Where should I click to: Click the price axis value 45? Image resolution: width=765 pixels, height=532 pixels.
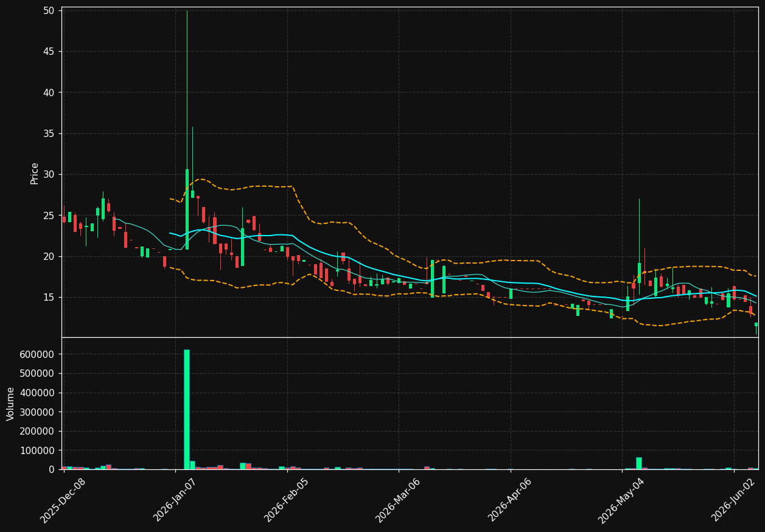(x=49, y=52)
